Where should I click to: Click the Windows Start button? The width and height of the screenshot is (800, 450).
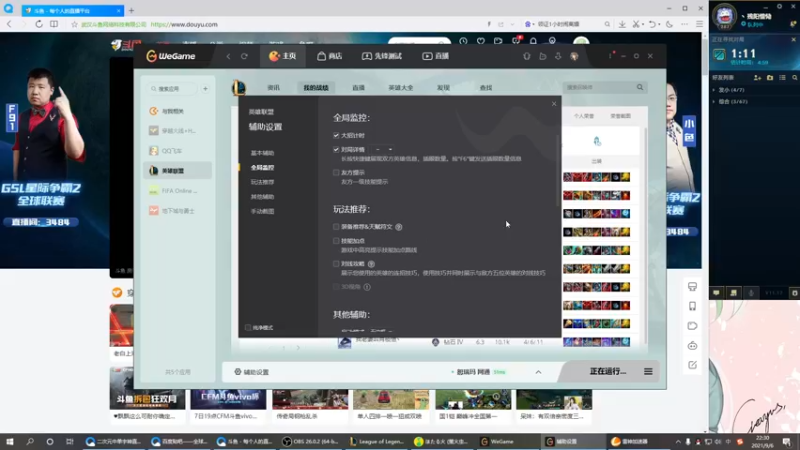click(x=10, y=441)
